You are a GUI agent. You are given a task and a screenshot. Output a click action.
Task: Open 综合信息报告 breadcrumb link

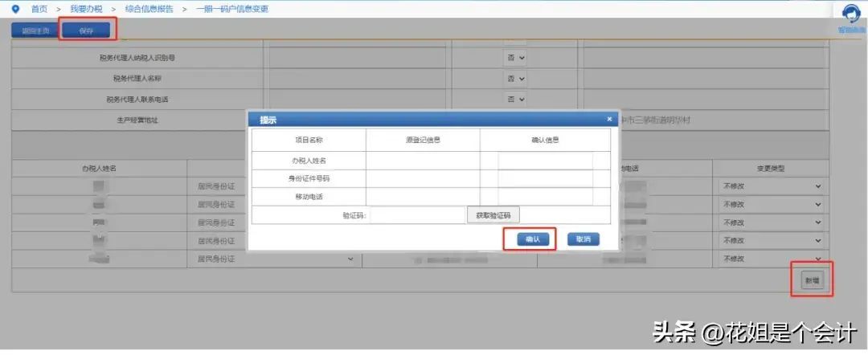(149, 9)
